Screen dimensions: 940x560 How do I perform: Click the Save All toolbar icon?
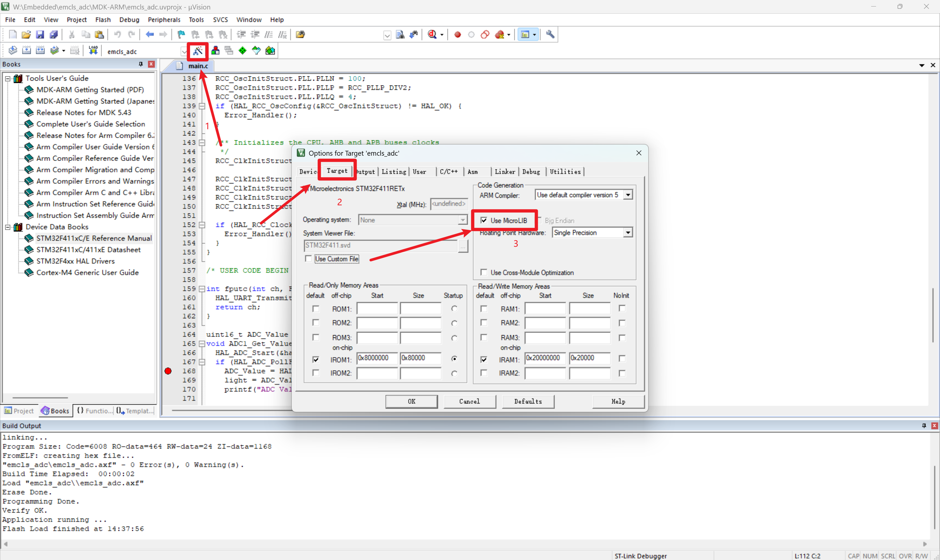pyautogui.click(x=54, y=35)
